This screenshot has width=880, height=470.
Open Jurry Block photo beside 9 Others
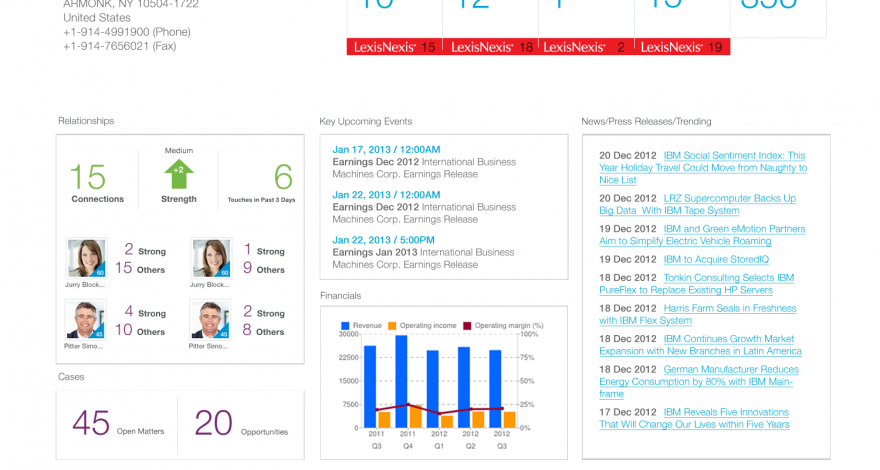coord(210,258)
